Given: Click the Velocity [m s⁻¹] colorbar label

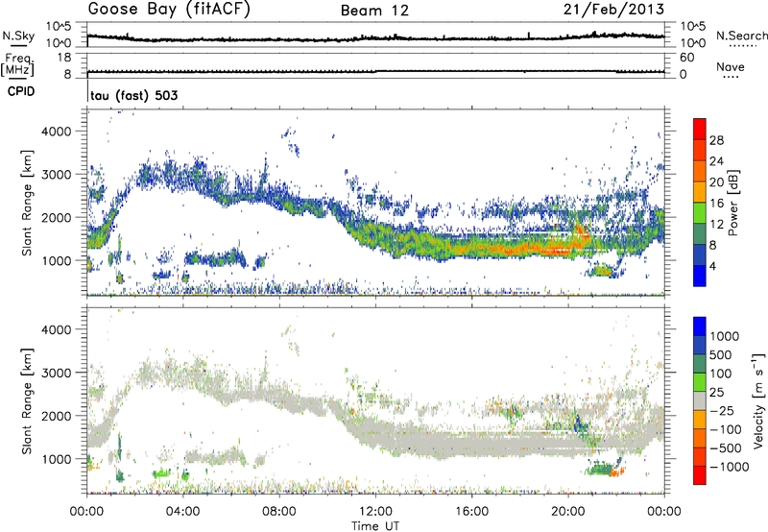Looking at the screenshot, I should click(x=758, y=401).
